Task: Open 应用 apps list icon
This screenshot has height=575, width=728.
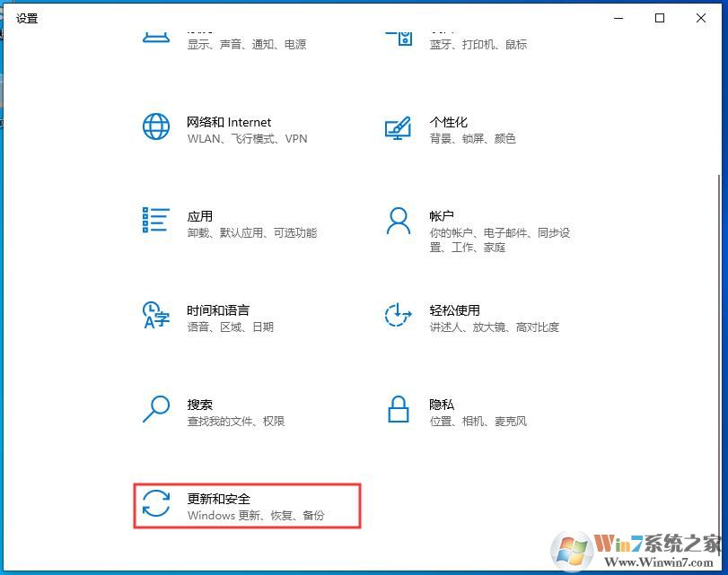Action: 156,221
